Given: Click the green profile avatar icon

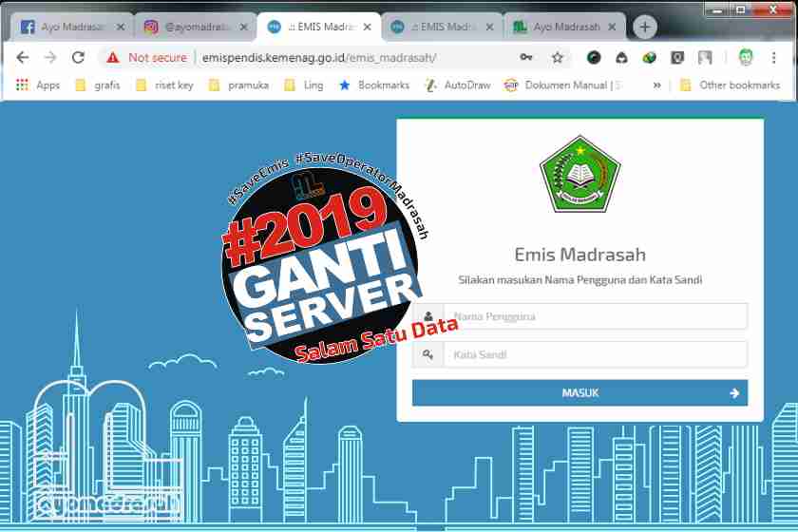Looking at the screenshot, I should point(746,58).
